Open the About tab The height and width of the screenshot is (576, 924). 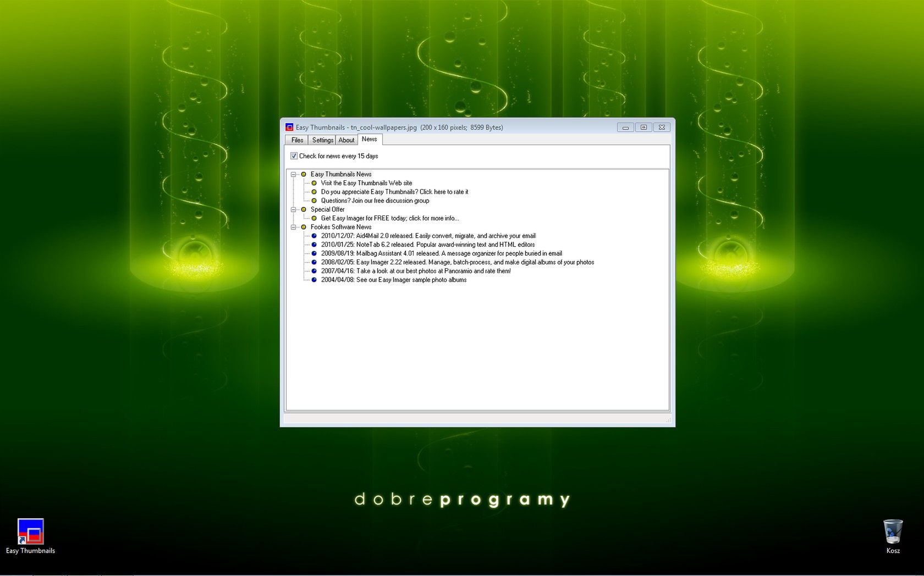[346, 140]
